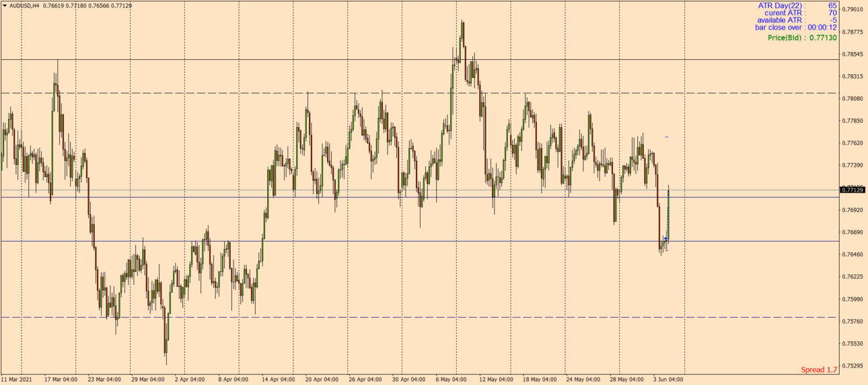868x385 pixels.
Task: Click 0.76920 on the price scale
Action: point(853,210)
